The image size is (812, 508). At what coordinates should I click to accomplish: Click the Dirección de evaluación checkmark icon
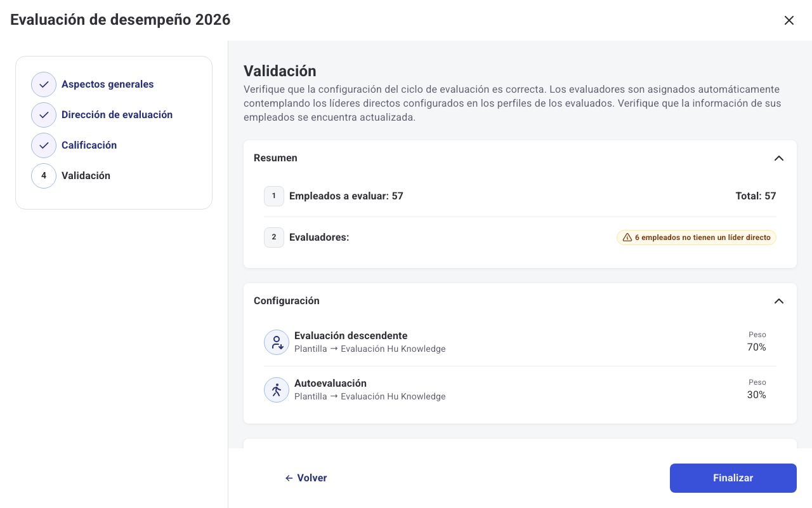tap(44, 115)
